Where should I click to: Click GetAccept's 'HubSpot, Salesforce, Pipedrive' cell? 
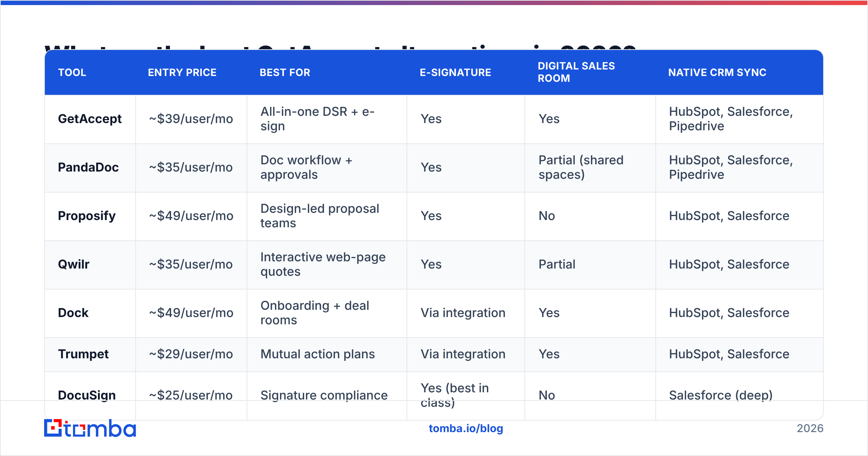click(740, 119)
